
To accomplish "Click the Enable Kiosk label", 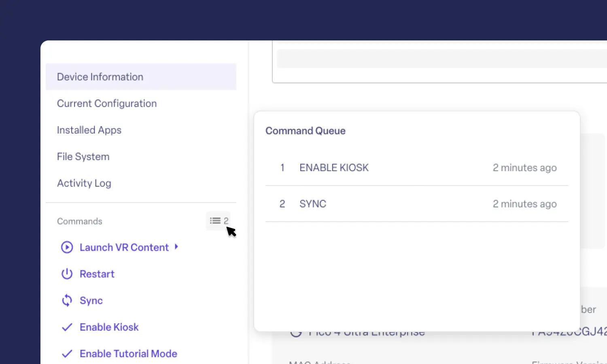I will 109,327.
